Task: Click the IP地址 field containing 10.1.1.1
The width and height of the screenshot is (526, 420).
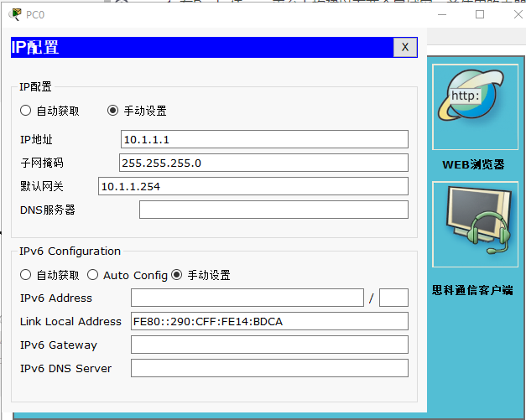Action: pos(264,139)
